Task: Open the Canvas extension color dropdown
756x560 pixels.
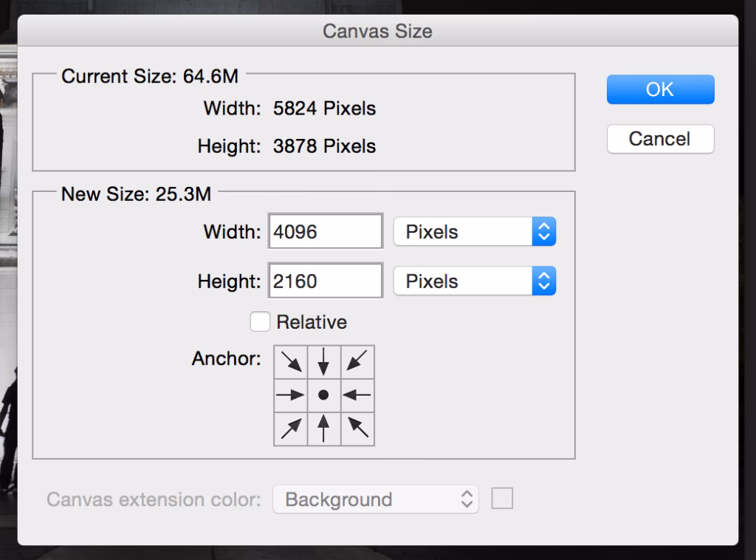Action: coord(375,499)
